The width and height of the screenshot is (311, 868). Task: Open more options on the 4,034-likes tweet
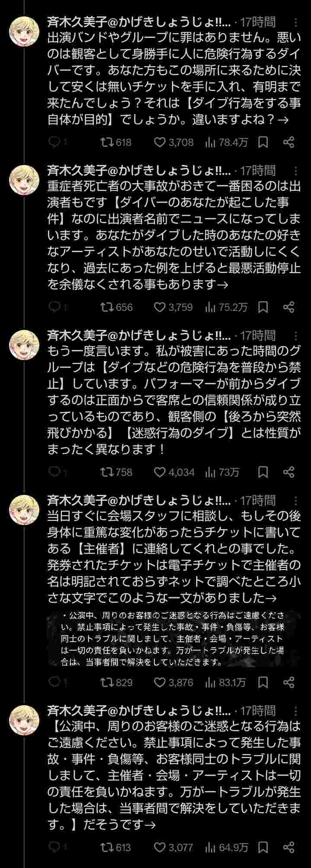pos(296,336)
